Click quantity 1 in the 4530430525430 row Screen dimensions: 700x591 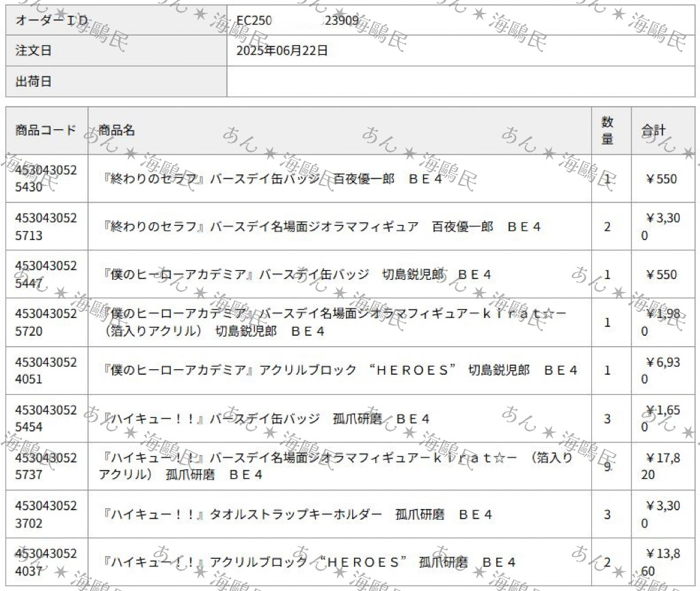[x=607, y=179]
